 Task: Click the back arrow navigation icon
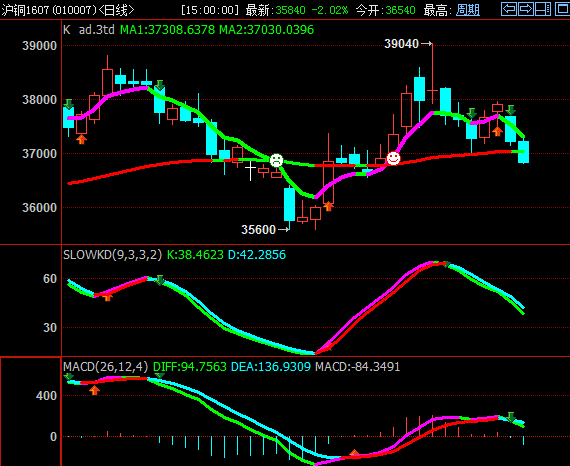click(509, 9)
